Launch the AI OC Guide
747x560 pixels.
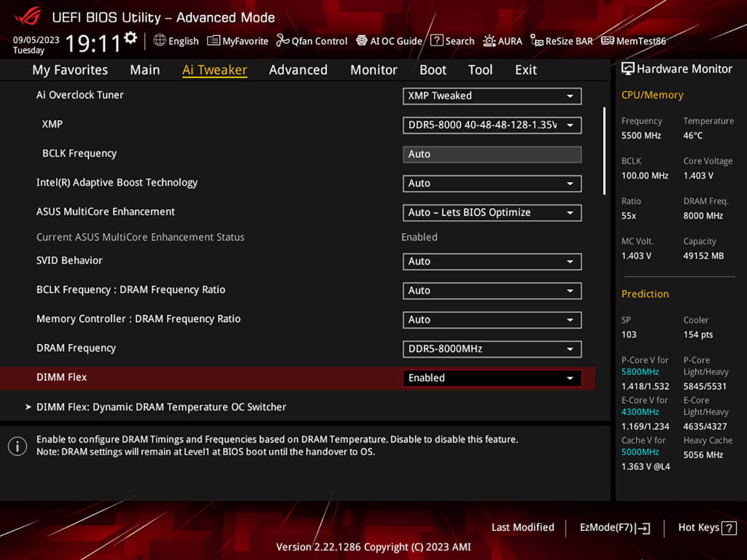[388, 41]
